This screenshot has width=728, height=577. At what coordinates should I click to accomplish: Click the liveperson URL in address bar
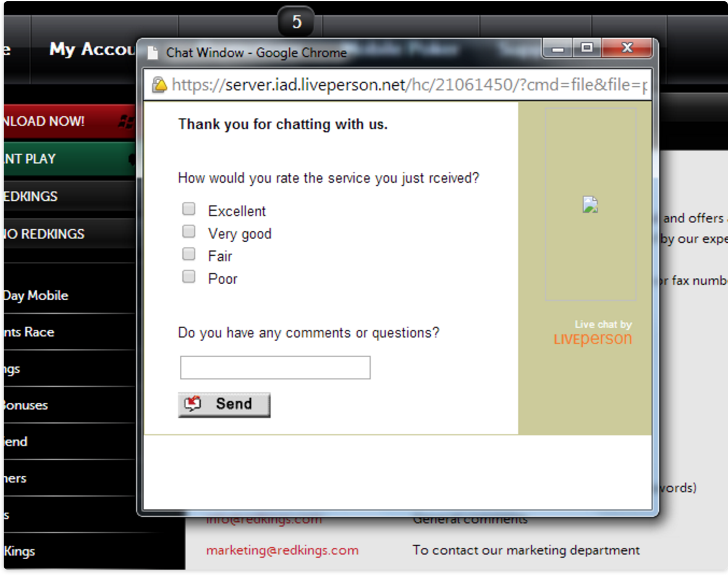point(408,85)
